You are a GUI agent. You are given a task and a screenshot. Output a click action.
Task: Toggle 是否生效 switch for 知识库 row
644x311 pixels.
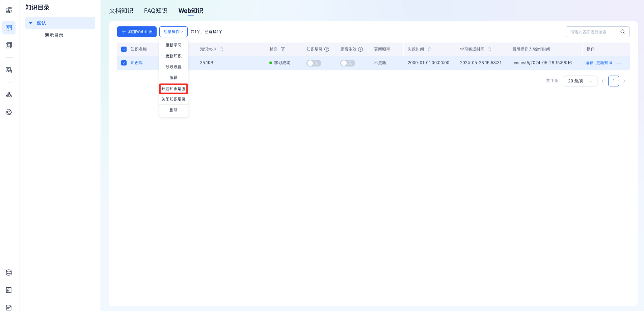pos(347,63)
